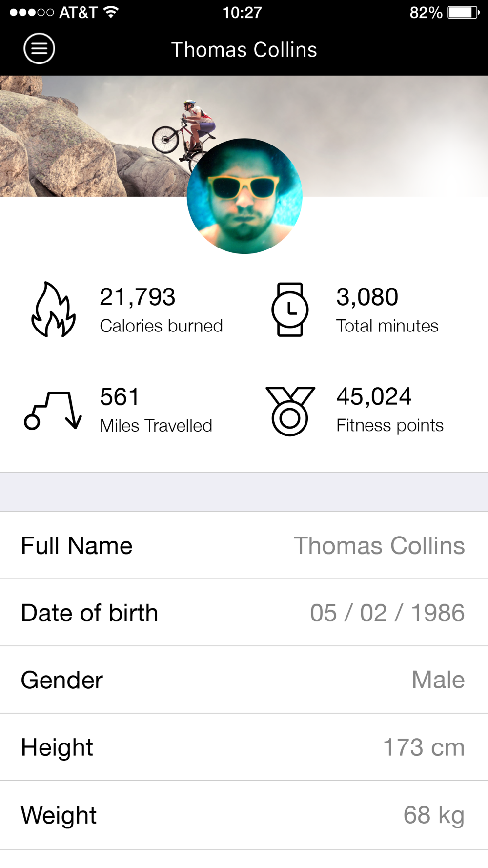The image size is (488, 868).
Task: Open the Gender field showing Male
Action: [438, 680]
